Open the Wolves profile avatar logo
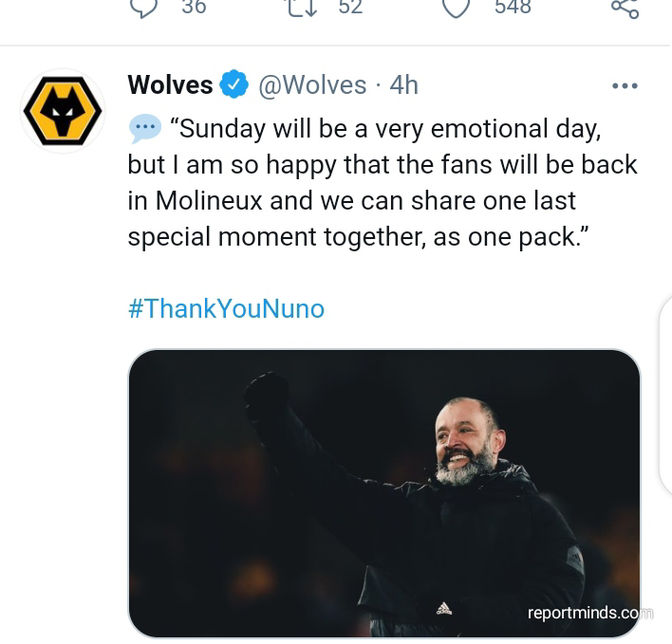672x644 pixels. 63,111
